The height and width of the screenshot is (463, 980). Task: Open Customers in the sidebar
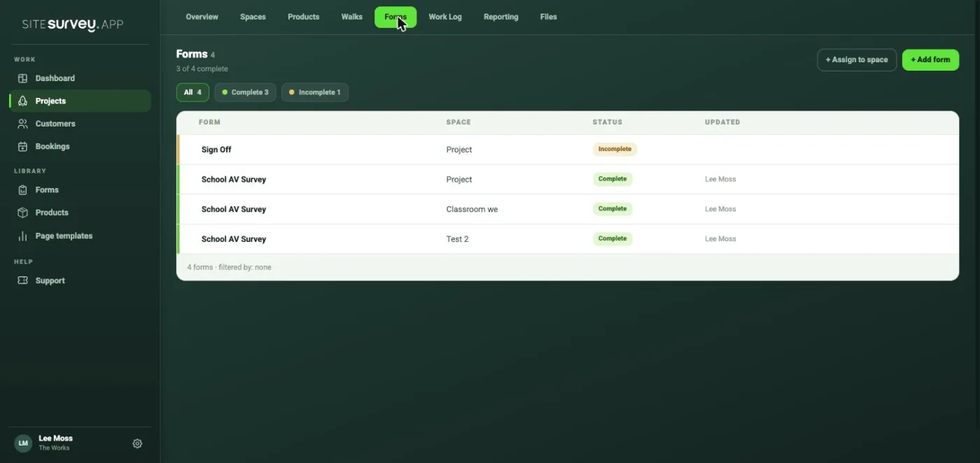pyautogui.click(x=80, y=124)
